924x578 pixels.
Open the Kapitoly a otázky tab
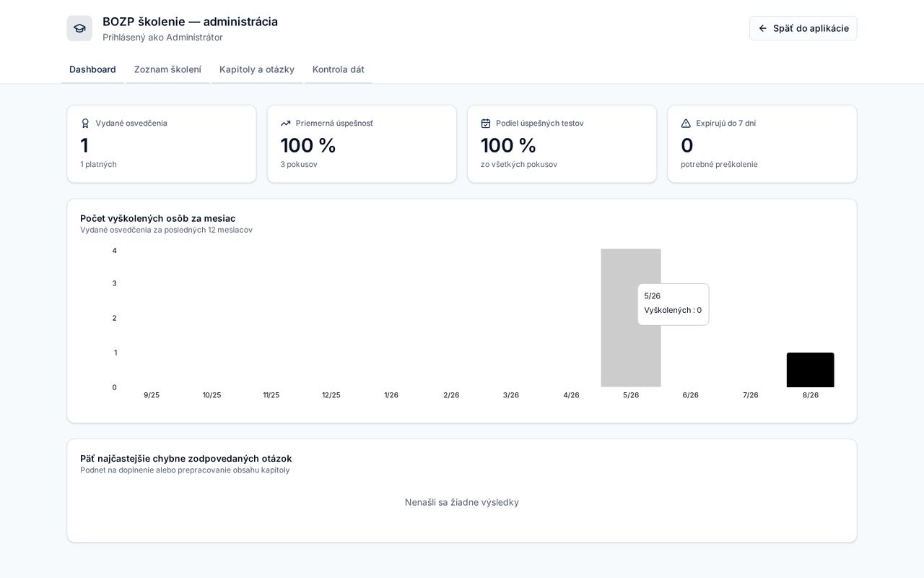point(257,69)
